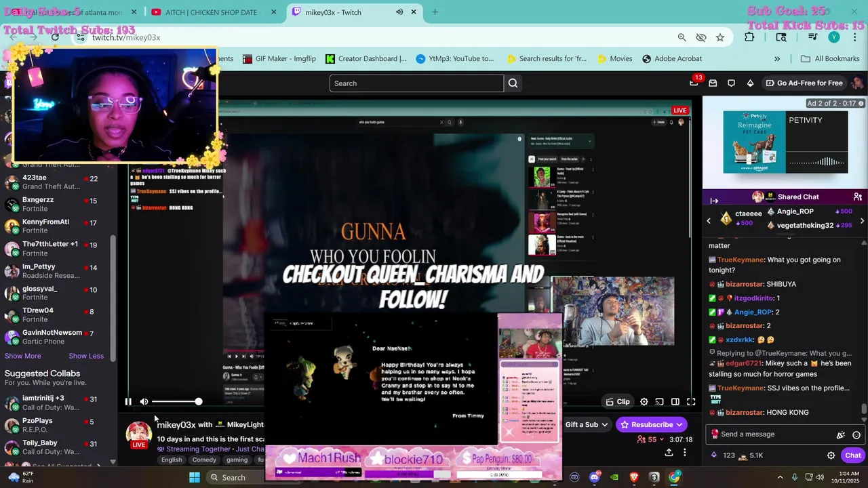Open Adobe Acrobat bookmark
Screen dimensions: 868x488
pyautogui.click(x=672, y=59)
